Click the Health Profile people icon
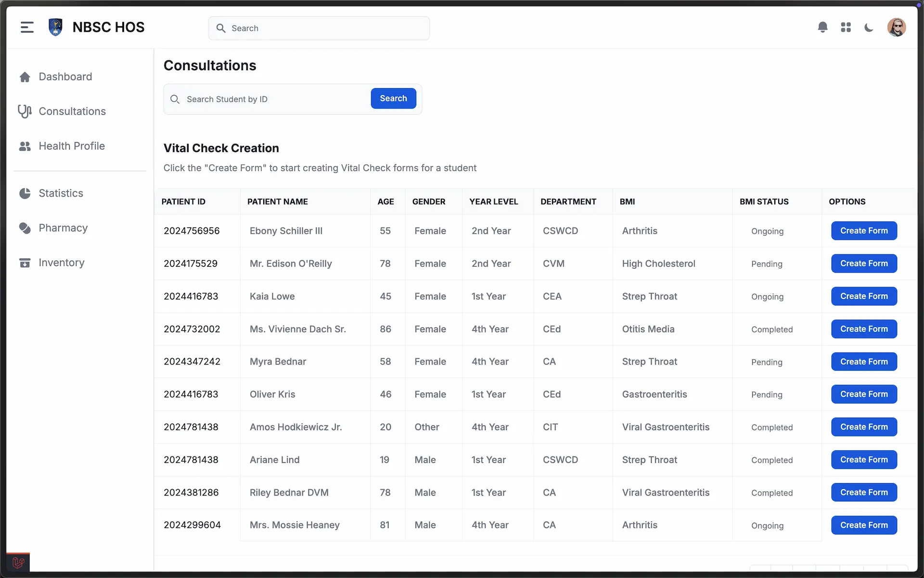The width and height of the screenshot is (924, 578). (25, 146)
